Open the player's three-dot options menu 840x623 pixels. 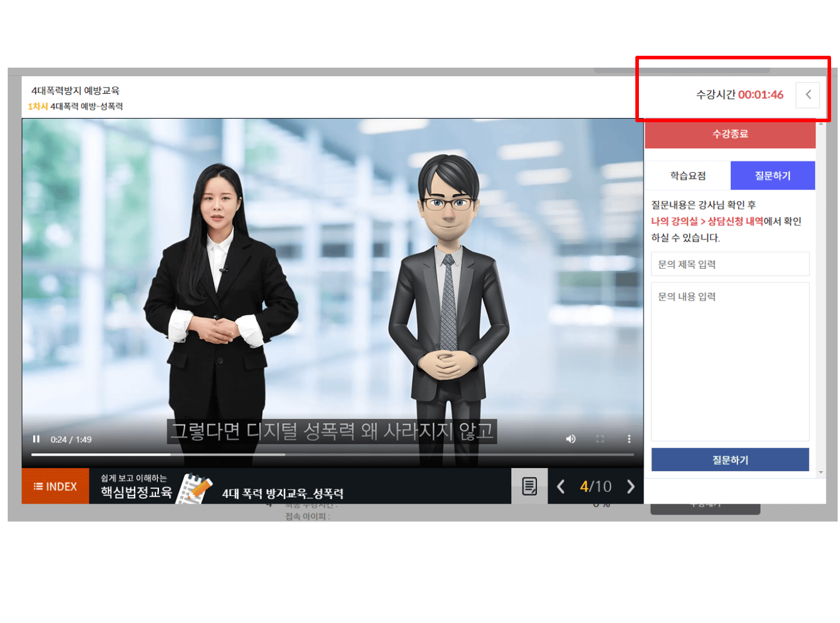pyautogui.click(x=629, y=439)
